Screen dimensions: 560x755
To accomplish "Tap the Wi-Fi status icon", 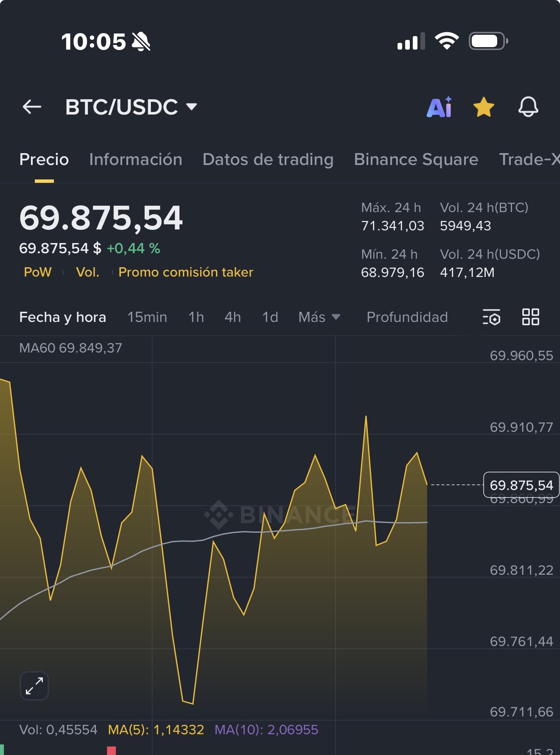I will (x=447, y=41).
